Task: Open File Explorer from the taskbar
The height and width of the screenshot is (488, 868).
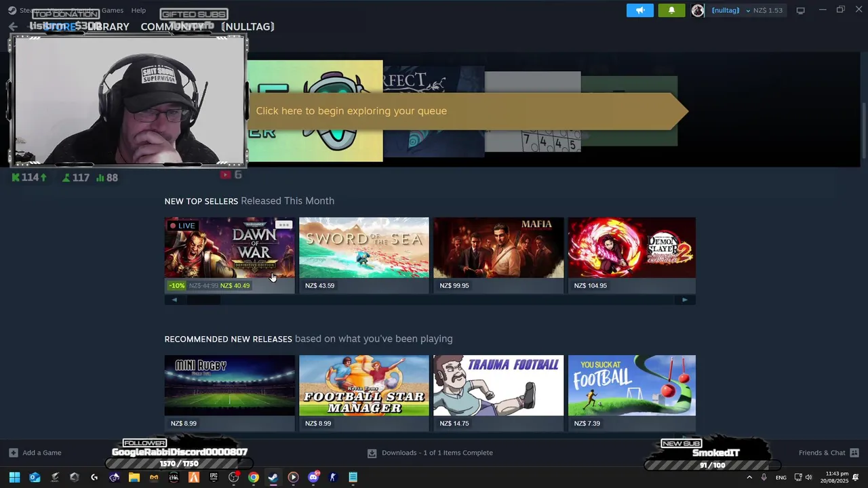Action: click(134, 477)
